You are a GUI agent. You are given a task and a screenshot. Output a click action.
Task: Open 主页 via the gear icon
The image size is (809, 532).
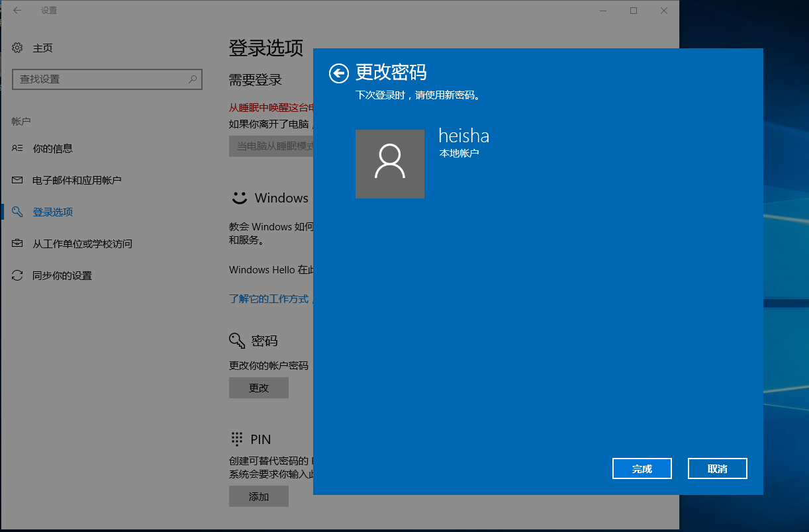tap(18, 48)
